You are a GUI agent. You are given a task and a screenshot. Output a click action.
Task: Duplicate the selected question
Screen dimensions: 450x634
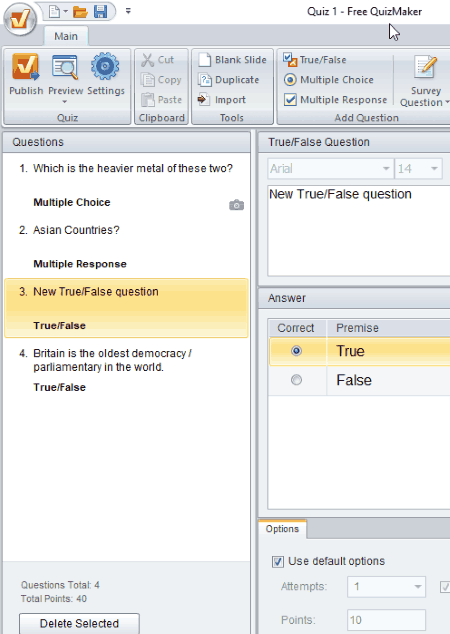coord(228,80)
